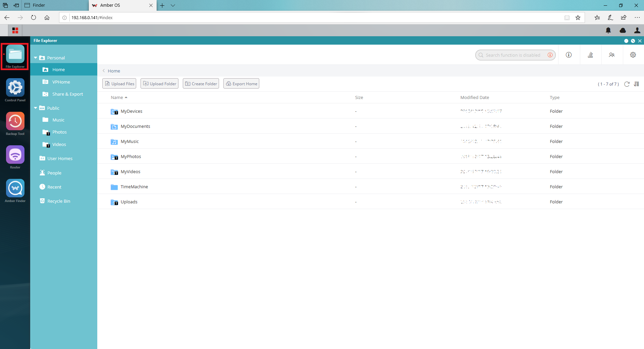
Task: Click the Upload Folder button
Action: click(159, 84)
